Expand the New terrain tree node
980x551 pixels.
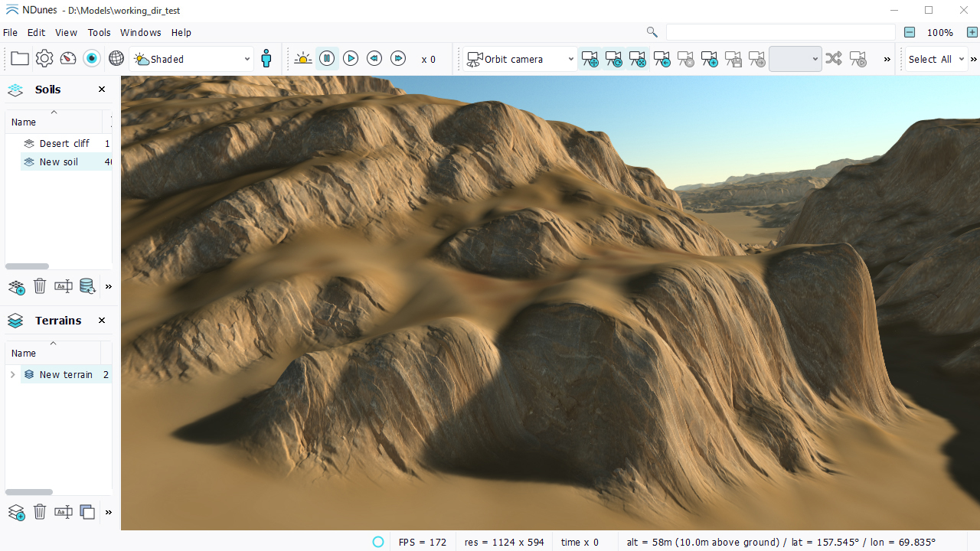12,375
